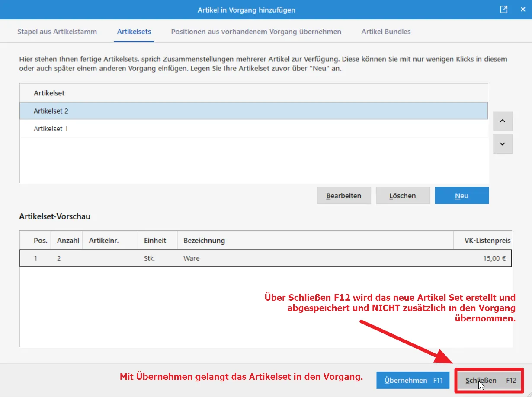
Task: Move selected Artikelset up with arrow button
Action: (x=503, y=121)
